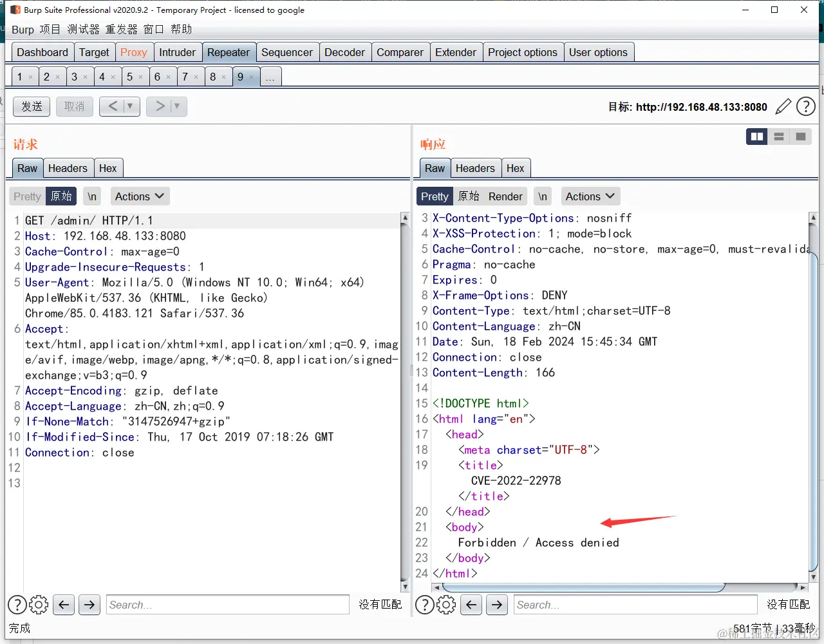Open request Hex tab

(108, 168)
